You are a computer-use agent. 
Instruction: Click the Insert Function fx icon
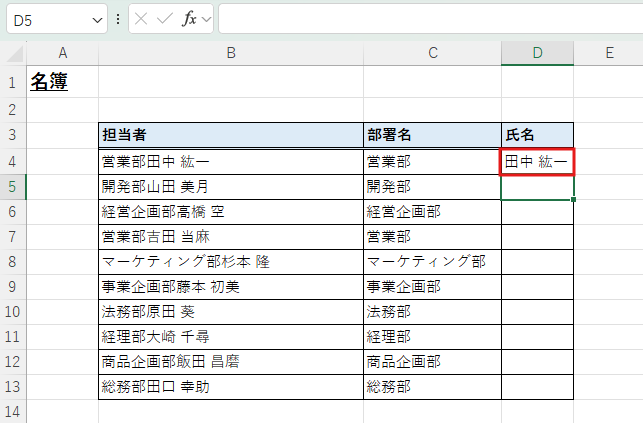click(x=188, y=19)
